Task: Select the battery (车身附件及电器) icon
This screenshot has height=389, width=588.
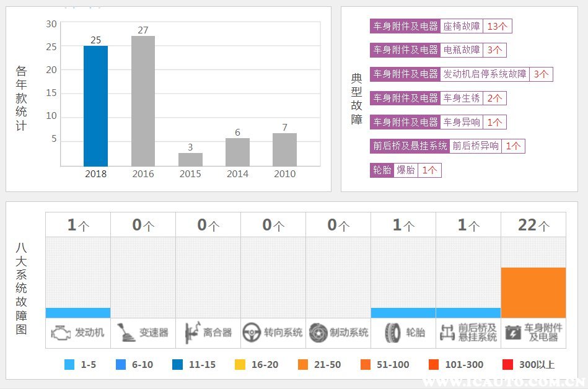Action: [512, 333]
